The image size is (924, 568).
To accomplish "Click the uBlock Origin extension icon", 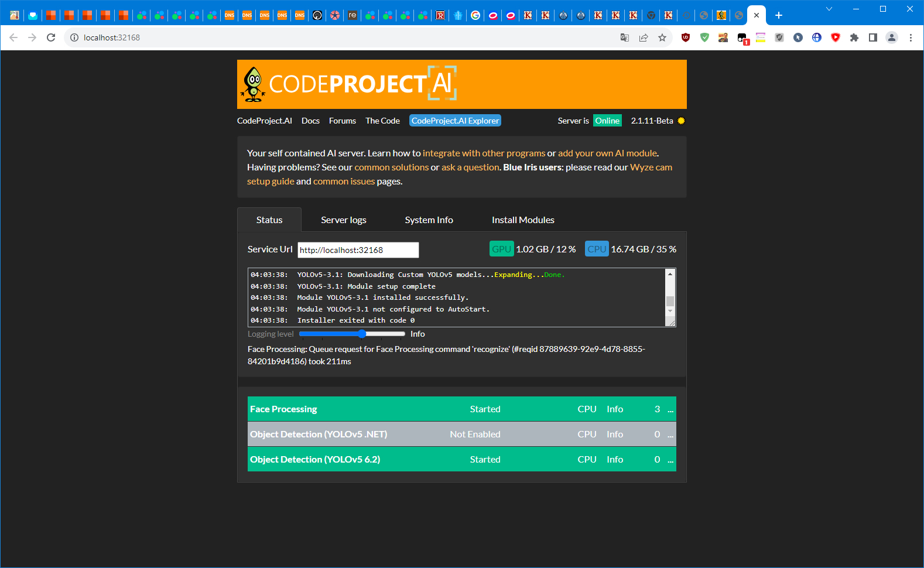I will [686, 37].
